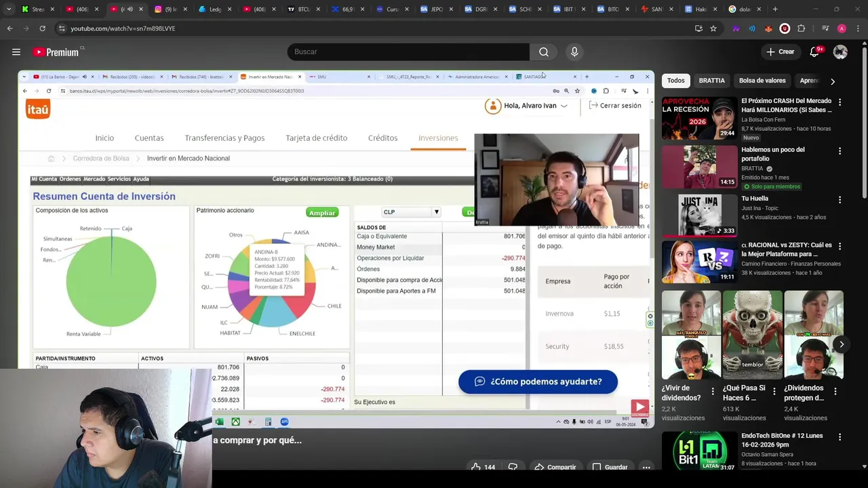
Task: Go back with the browser back arrow
Action: click(10, 28)
